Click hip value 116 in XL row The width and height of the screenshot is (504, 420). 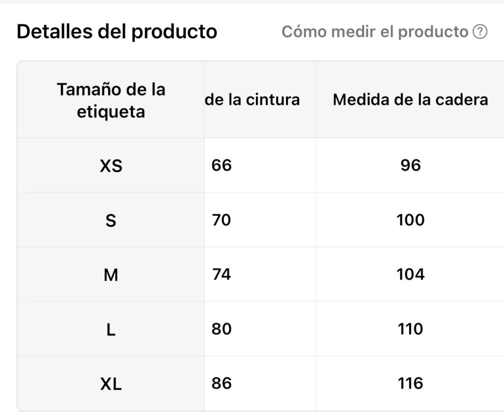click(410, 384)
